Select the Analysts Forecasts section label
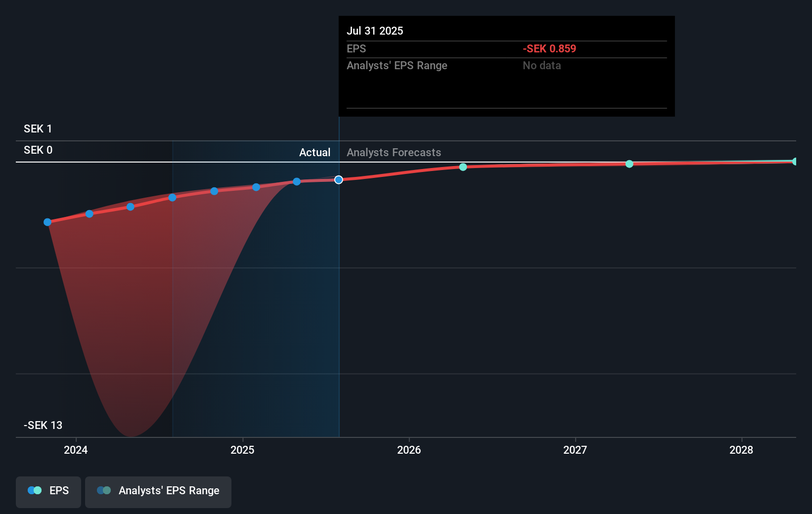This screenshot has width=812, height=514. [x=394, y=152]
